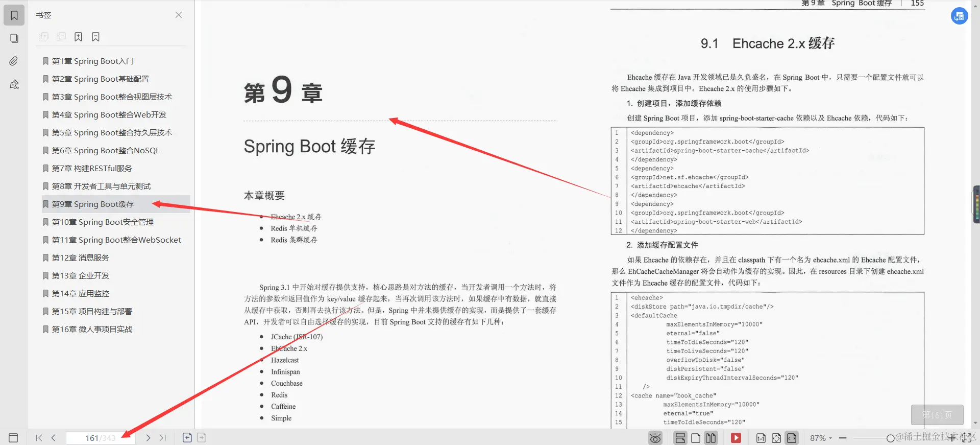Open the signature panel icon in sidebar
The image size is (980, 445).
tap(14, 84)
